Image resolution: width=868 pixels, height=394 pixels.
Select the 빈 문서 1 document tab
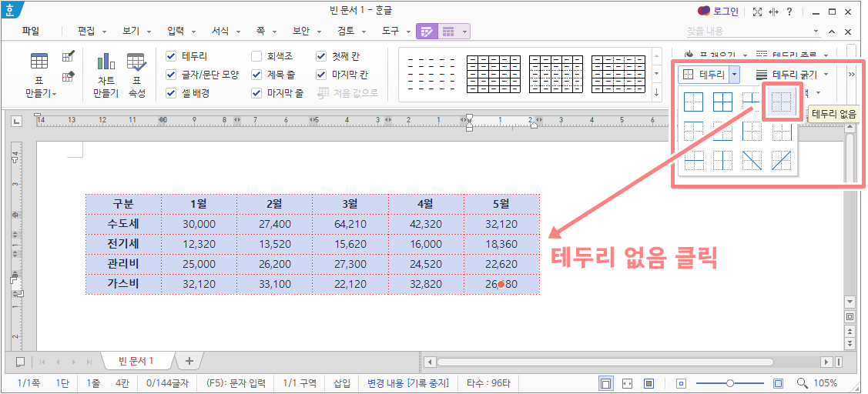pos(137,361)
